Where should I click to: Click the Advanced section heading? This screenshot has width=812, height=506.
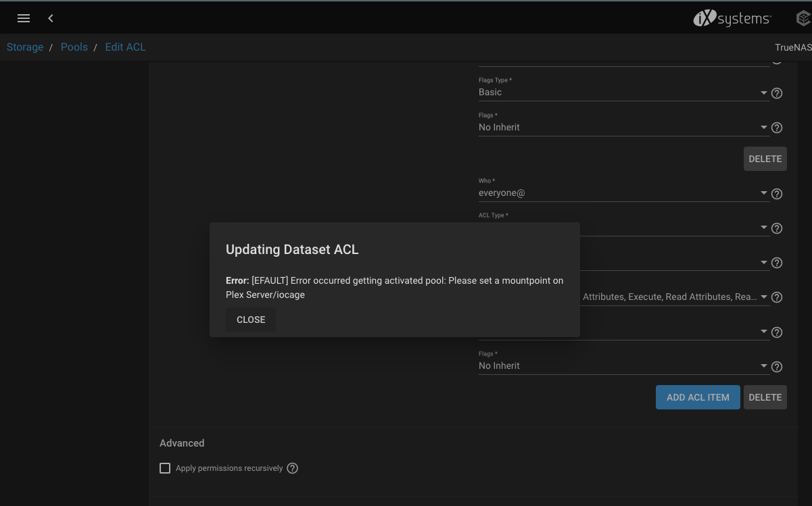tap(182, 443)
